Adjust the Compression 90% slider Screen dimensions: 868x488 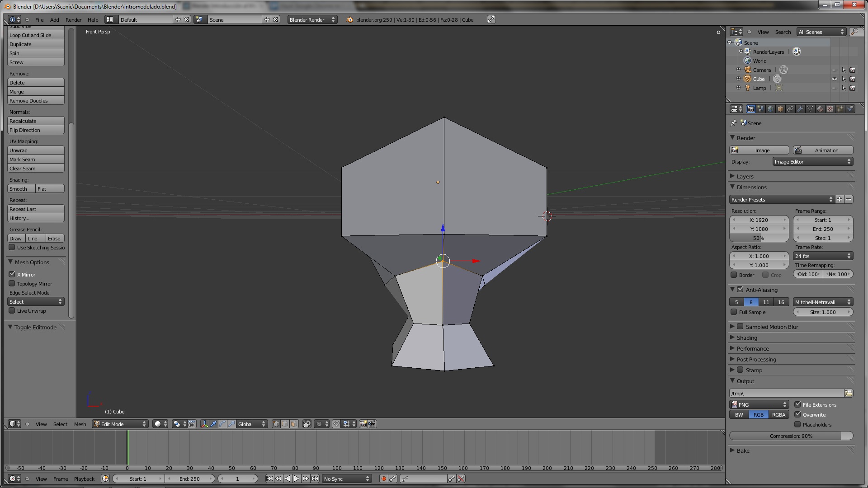[791, 436]
